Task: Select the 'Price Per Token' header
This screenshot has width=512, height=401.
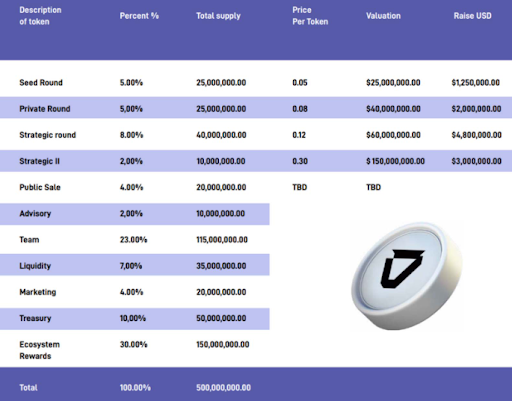Action: tap(310, 16)
